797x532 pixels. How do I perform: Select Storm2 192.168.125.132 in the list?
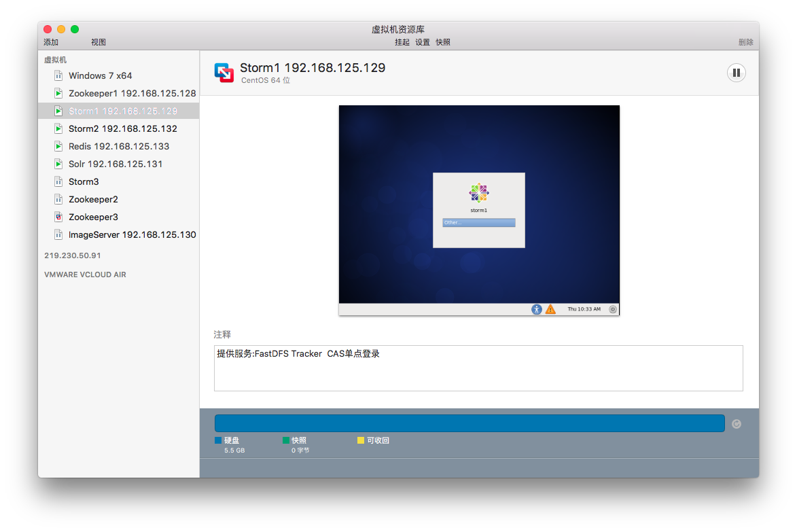click(122, 128)
